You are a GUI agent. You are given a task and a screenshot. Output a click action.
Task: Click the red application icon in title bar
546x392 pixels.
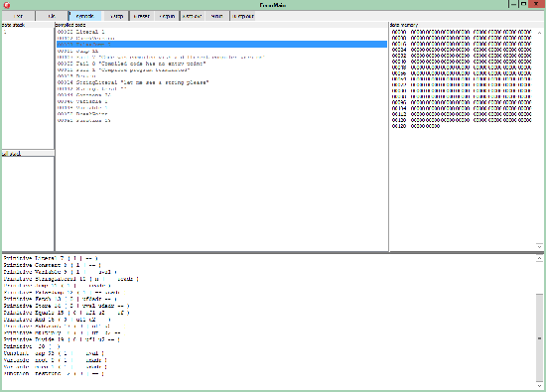tap(6, 5)
